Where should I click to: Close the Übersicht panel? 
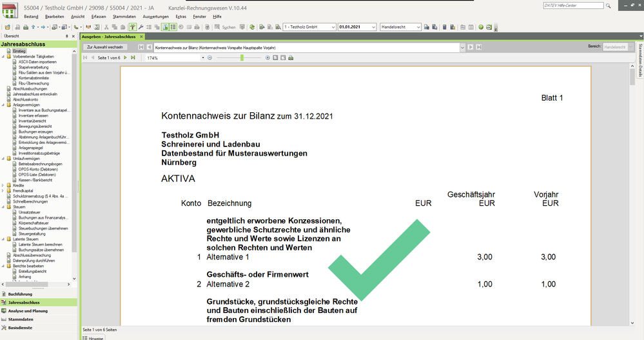pyautogui.click(x=73, y=36)
